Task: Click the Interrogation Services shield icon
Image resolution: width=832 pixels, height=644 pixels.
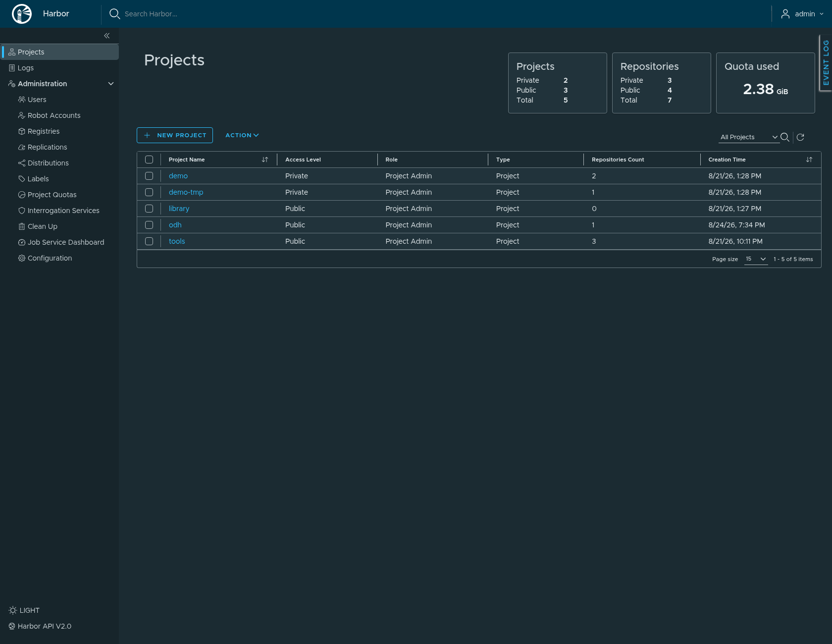Action: [22, 211]
